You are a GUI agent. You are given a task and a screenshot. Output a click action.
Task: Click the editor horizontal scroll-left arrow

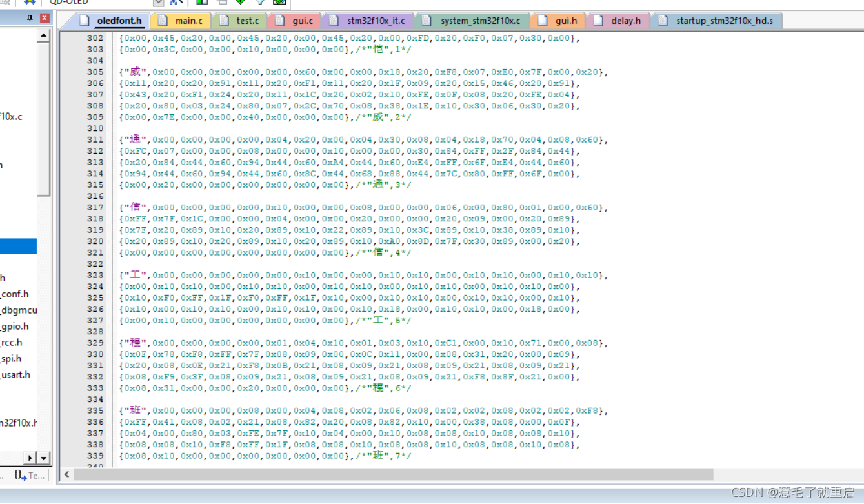click(x=66, y=474)
